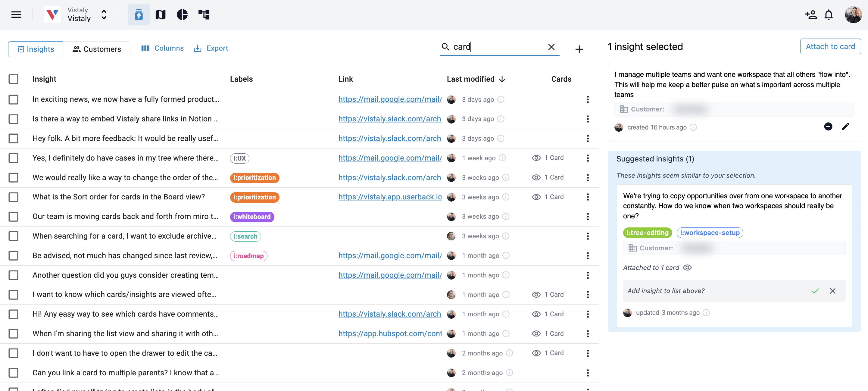Open the hamburger main menu
868x391 pixels.
pos(16,14)
